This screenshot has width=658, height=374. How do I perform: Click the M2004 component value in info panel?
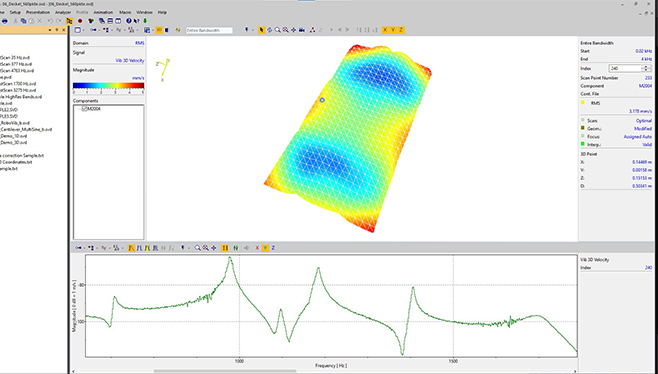[645, 86]
